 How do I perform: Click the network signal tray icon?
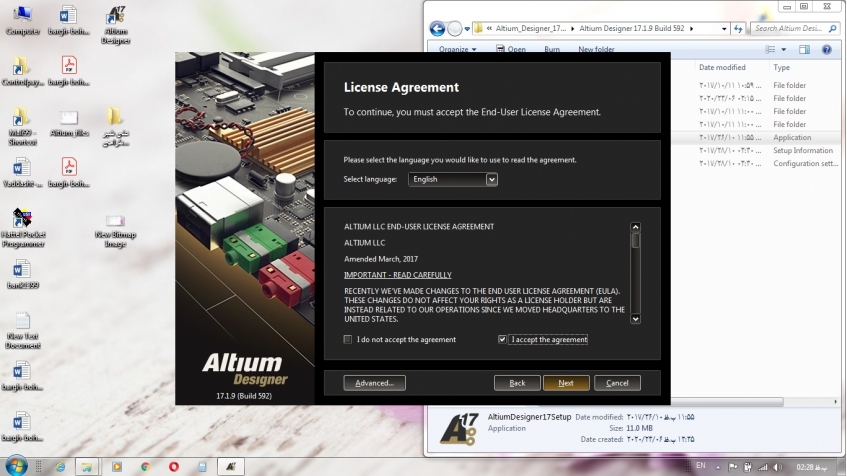763,467
